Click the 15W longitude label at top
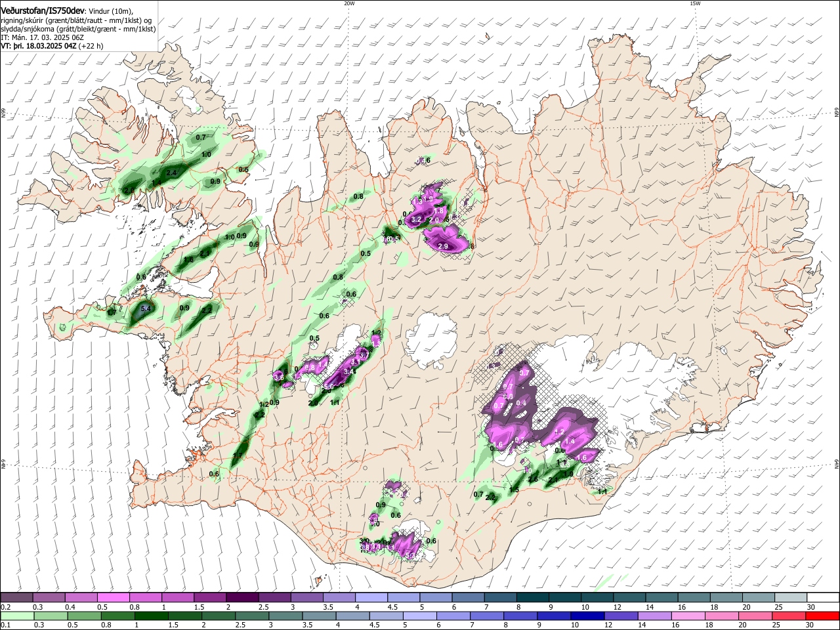 [695, 3]
